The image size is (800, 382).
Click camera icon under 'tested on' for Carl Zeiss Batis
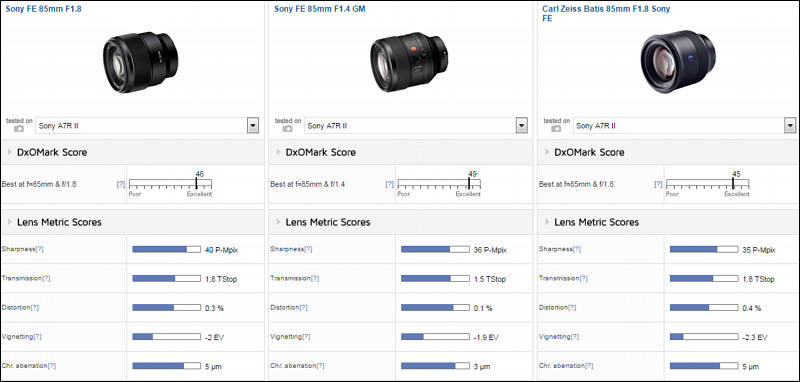[556, 129]
